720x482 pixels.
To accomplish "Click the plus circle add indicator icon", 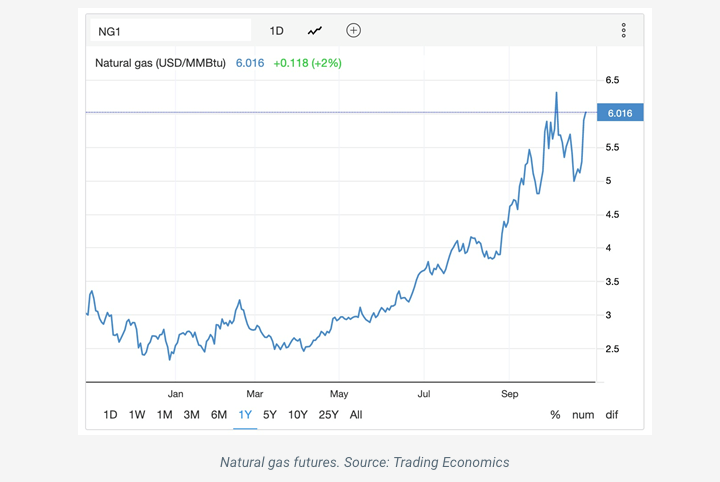I will pos(353,31).
